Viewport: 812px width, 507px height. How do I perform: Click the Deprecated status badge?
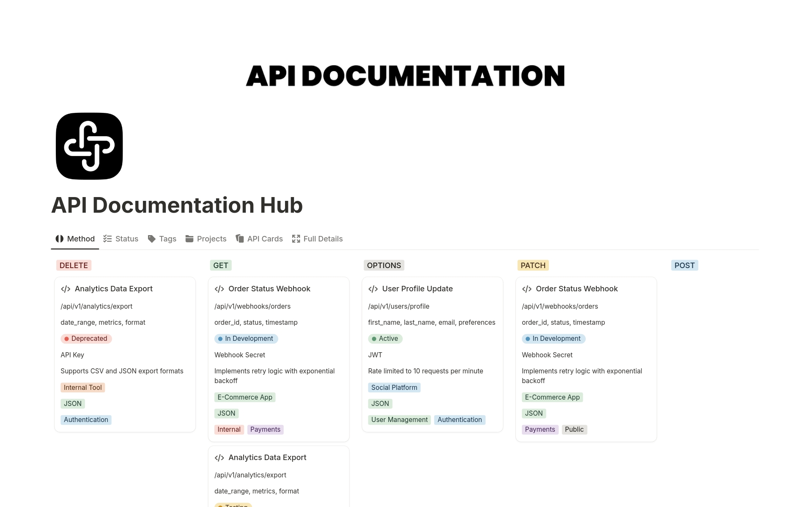86,339
